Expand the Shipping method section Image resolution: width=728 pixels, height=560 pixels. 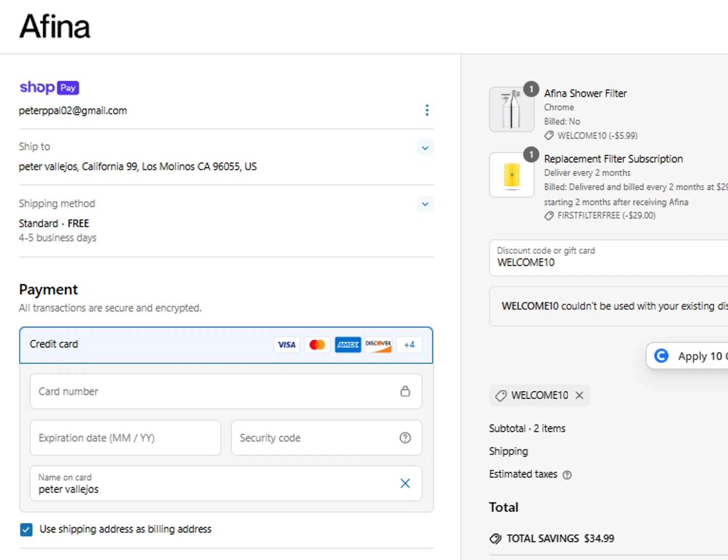(425, 204)
